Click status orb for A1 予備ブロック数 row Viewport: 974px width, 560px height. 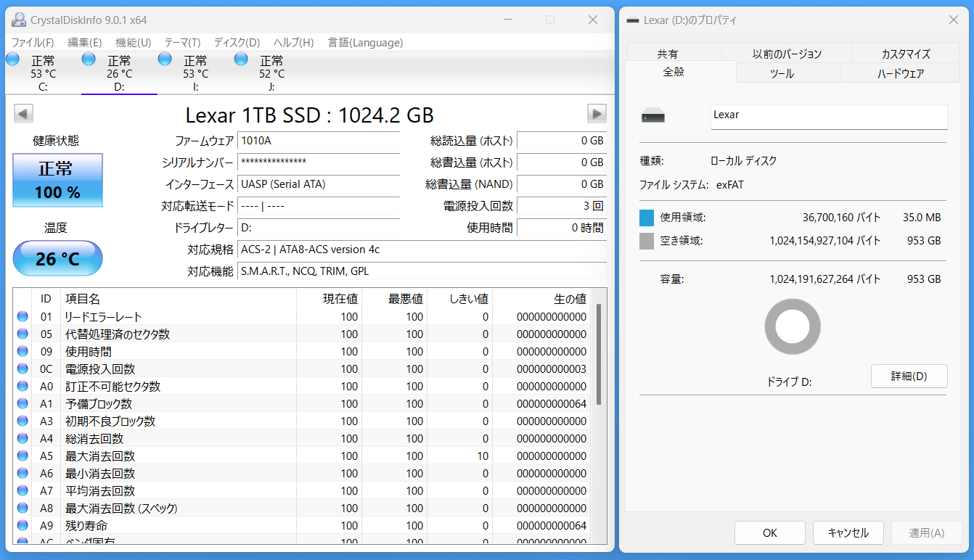click(x=22, y=404)
